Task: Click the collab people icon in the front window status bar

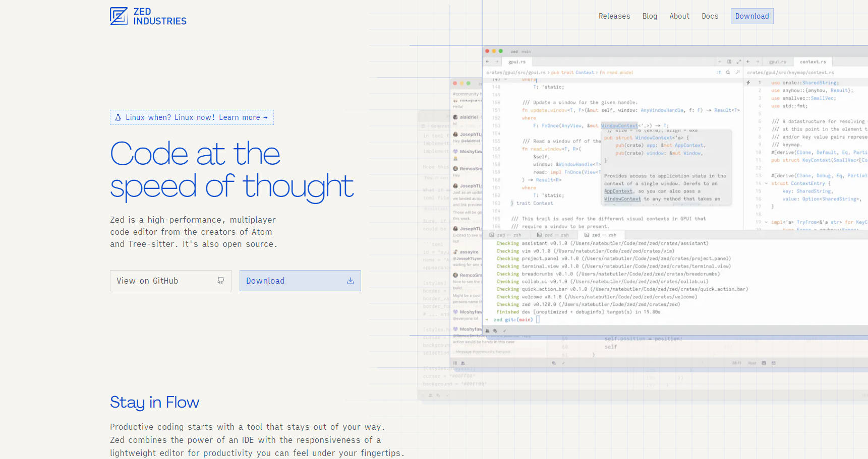Action: [x=487, y=331]
